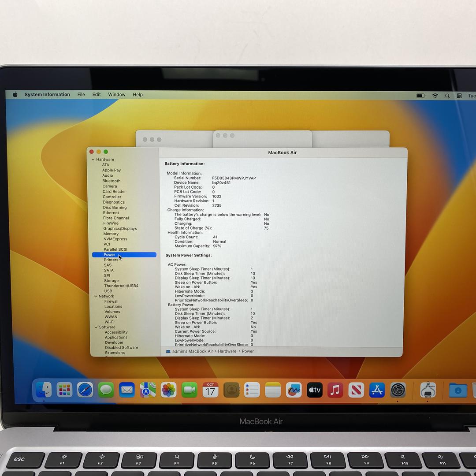Select Disc Burning in the sidebar
This screenshot has width=476, height=476.
click(x=115, y=208)
